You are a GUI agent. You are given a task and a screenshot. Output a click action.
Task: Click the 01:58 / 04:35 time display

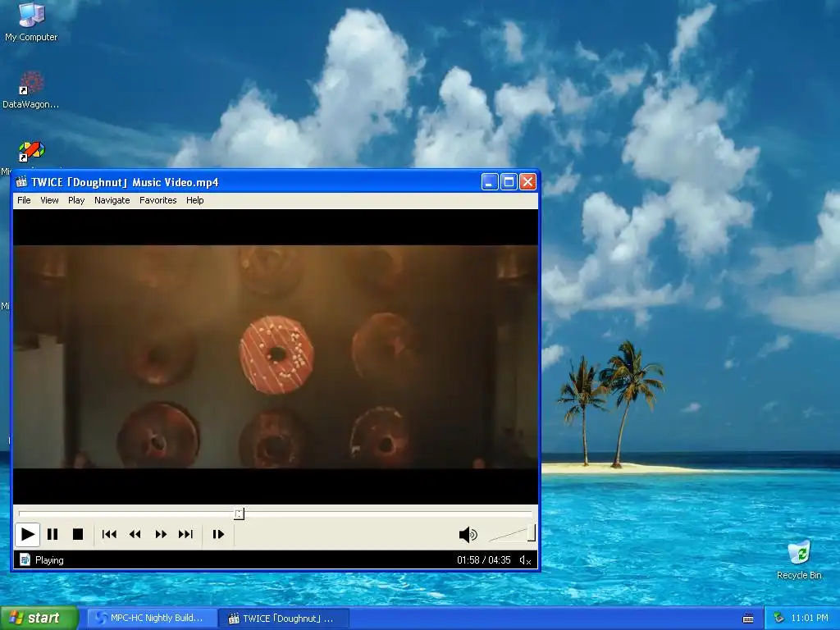coord(484,560)
